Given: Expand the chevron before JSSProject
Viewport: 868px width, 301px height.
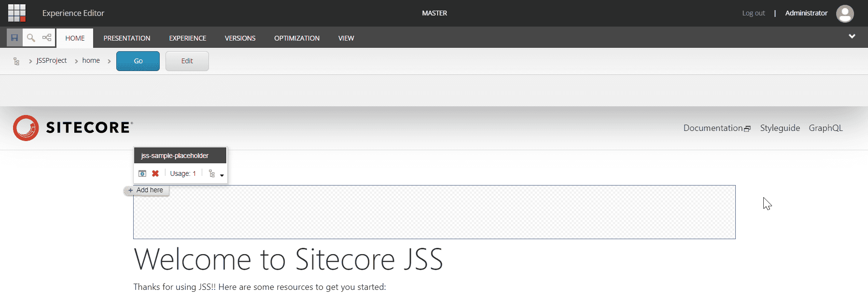Looking at the screenshot, I should pos(30,61).
